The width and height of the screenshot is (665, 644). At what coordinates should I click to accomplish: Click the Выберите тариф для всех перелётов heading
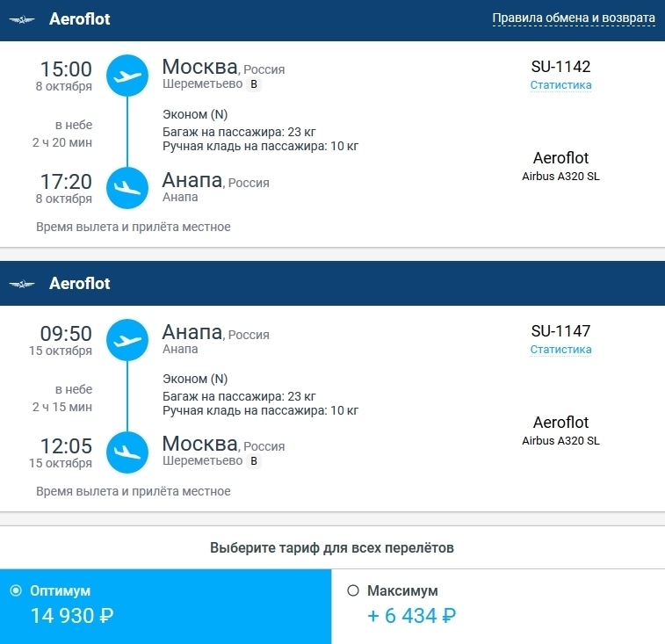(x=332, y=548)
